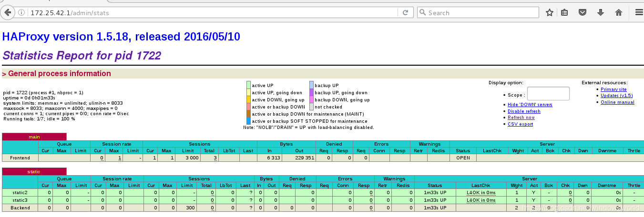Click the blue 'backup UP' legend swatch
The image size is (644, 217).
311,85
